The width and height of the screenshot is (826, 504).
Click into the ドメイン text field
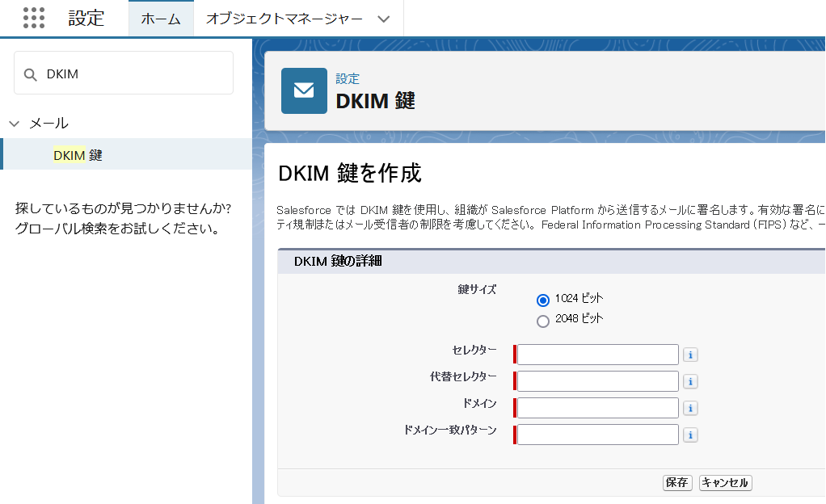pyautogui.click(x=597, y=408)
